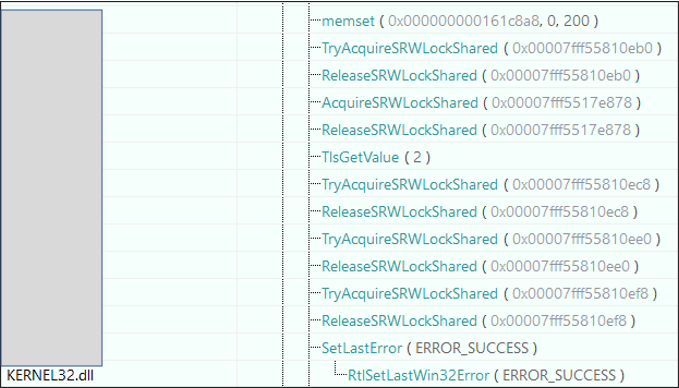Screen dimensions: 679x388
Task: Click the dotted column divider left of the call tree
Action: (x=283, y=194)
